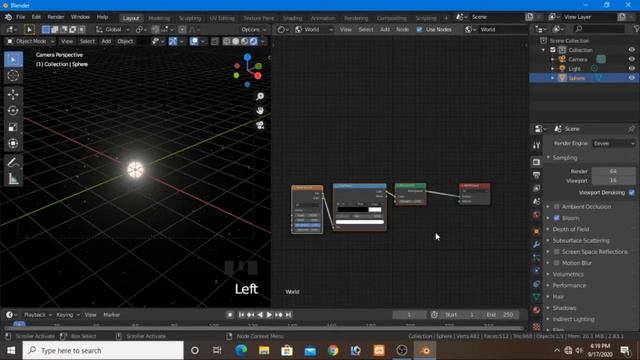Open the World properties tab icon

pyautogui.click(x=536, y=215)
